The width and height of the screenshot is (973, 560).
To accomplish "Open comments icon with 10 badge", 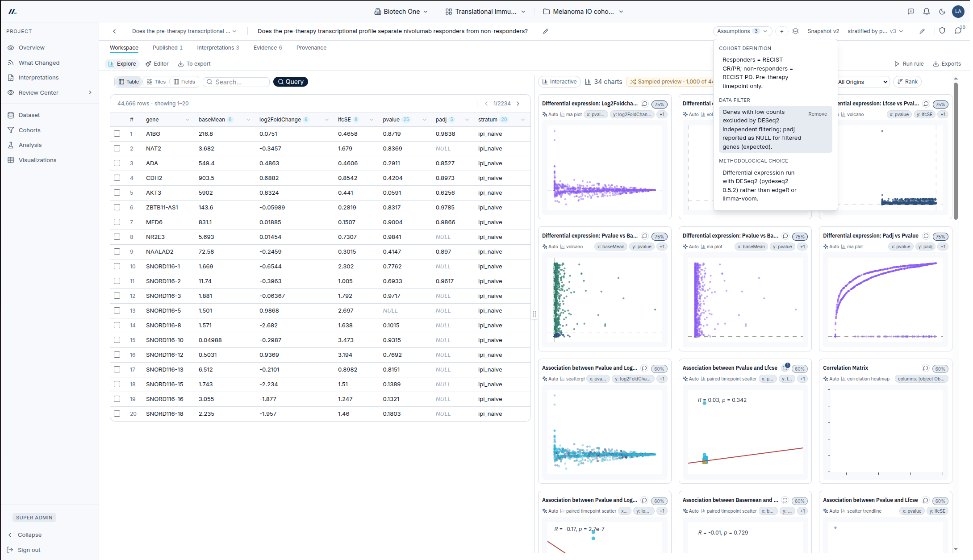I will (958, 31).
